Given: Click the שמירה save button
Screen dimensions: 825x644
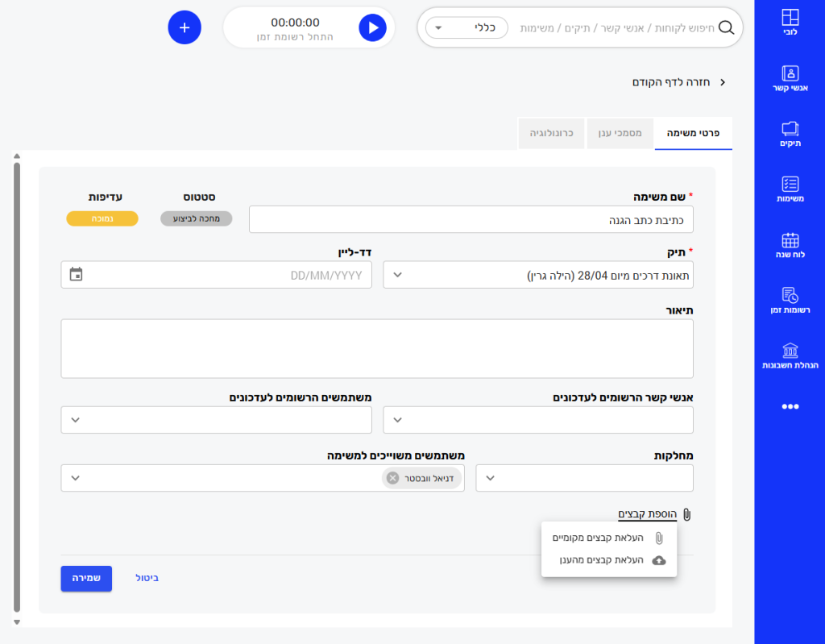Looking at the screenshot, I should point(86,579).
